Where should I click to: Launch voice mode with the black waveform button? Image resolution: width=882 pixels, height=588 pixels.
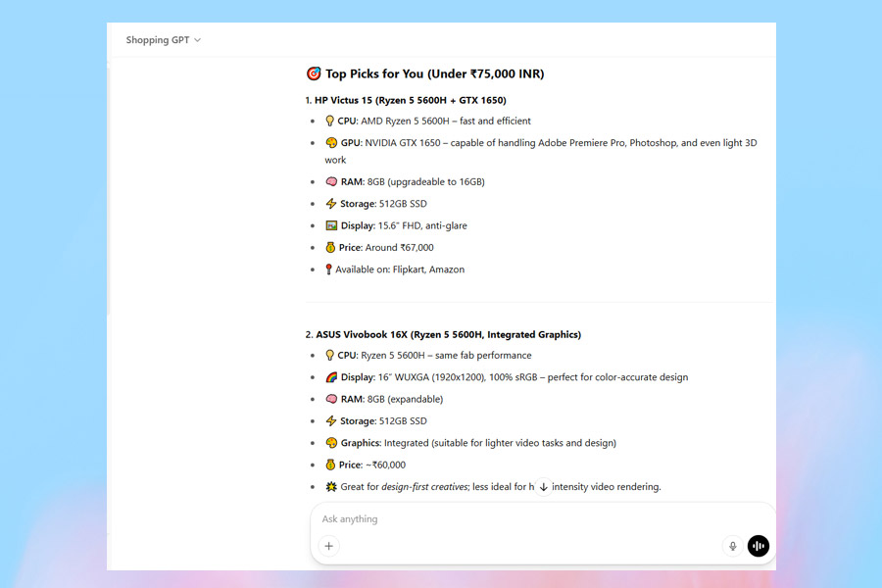click(x=759, y=546)
